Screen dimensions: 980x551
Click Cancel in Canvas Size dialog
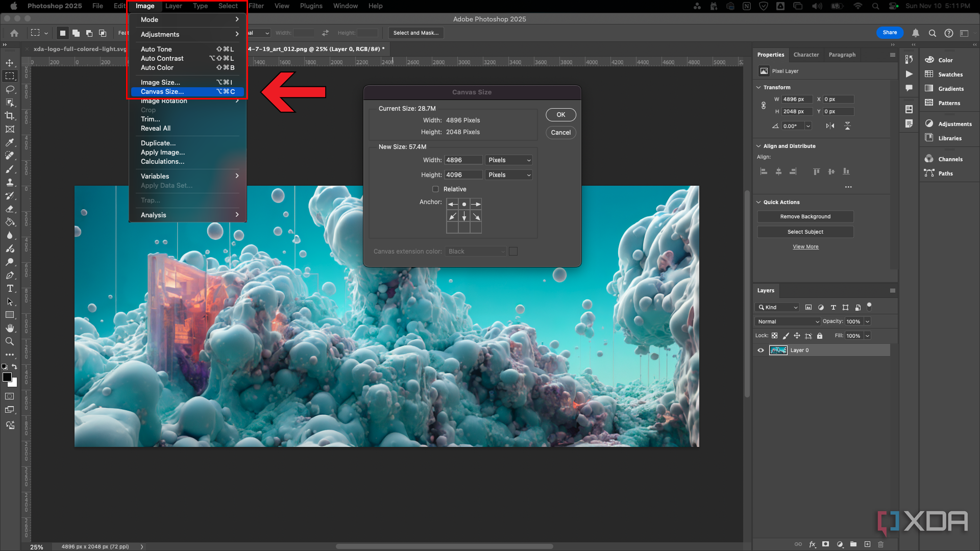click(x=560, y=132)
